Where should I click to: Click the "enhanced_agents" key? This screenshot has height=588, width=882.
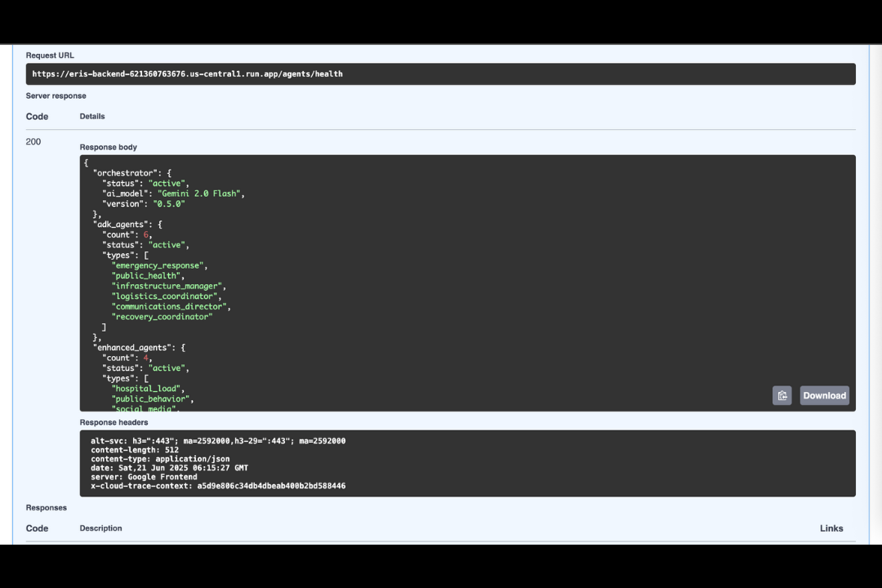click(132, 348)
